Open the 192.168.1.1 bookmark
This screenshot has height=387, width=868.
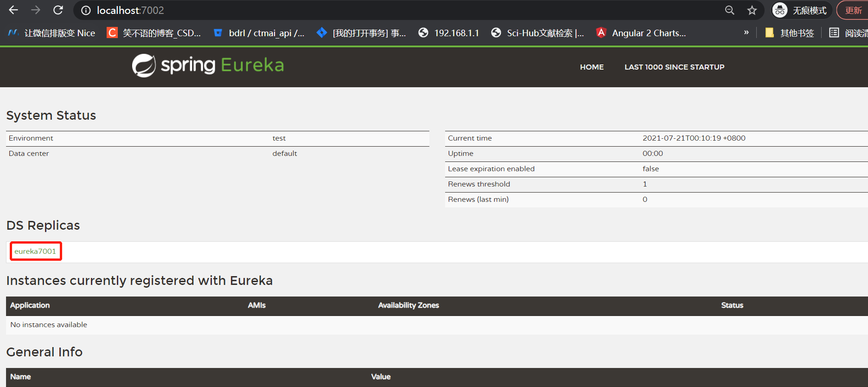click(x=448, y=33)
